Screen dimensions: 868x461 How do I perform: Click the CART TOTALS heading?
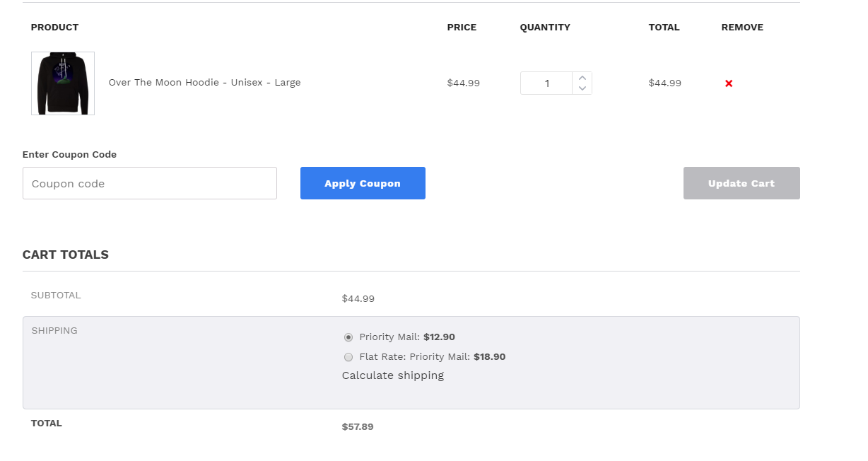66,255
